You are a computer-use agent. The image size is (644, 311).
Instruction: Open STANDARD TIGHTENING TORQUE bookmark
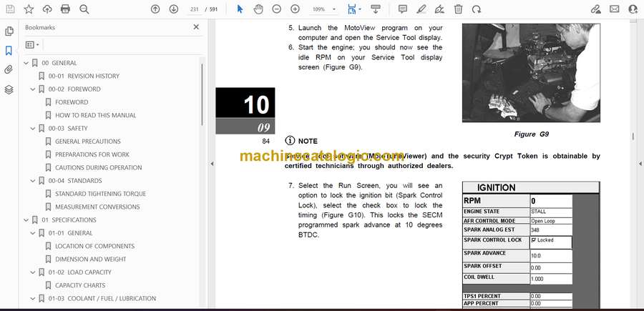point(101,194)
